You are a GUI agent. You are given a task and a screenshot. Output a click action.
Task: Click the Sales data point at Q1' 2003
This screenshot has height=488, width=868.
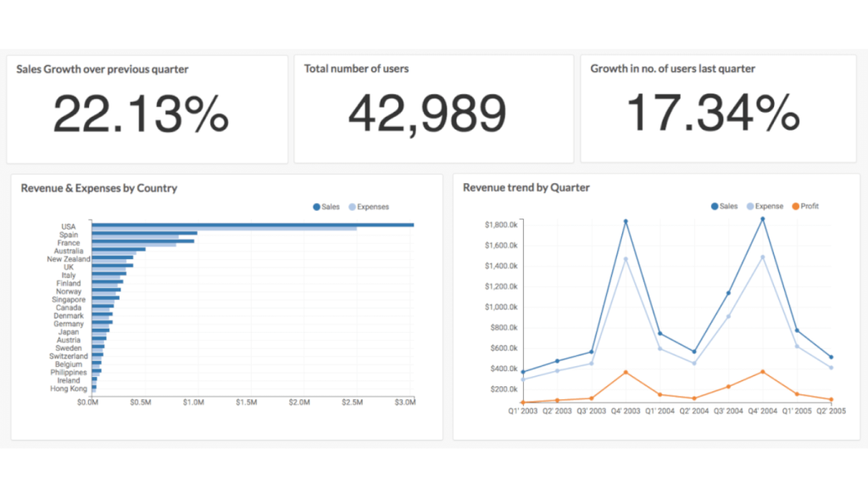[523, 372]
